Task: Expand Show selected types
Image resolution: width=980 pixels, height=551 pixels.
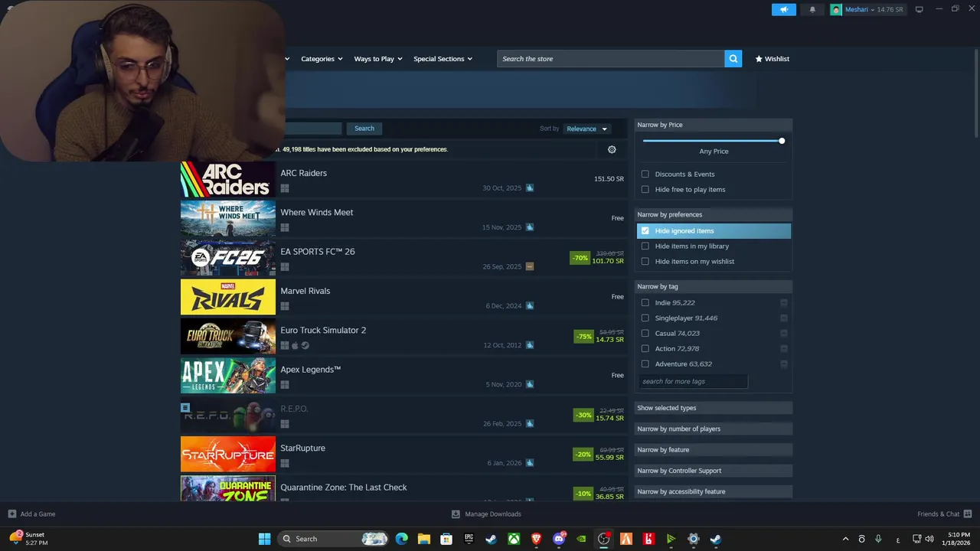Action: (714, 408)
